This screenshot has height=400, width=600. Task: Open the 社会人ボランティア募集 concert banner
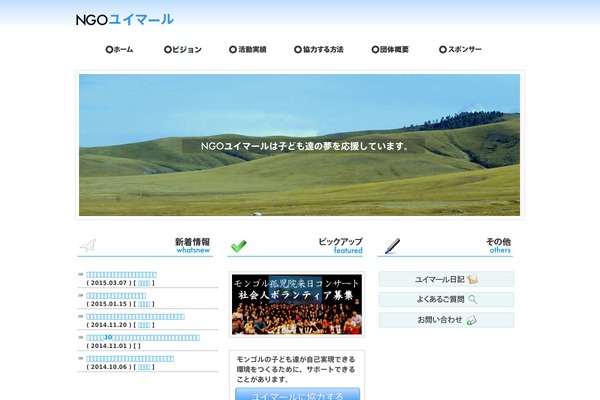tap(297, 305)
